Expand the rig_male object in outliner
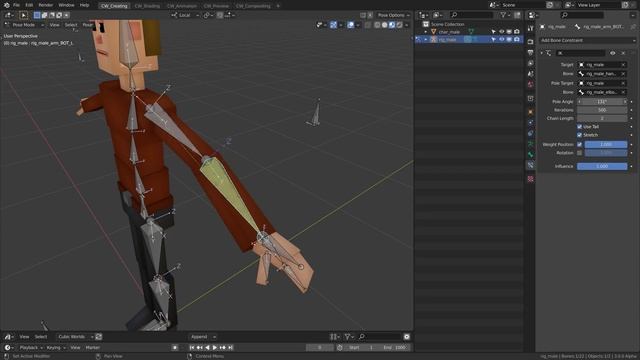 [426, 40]
